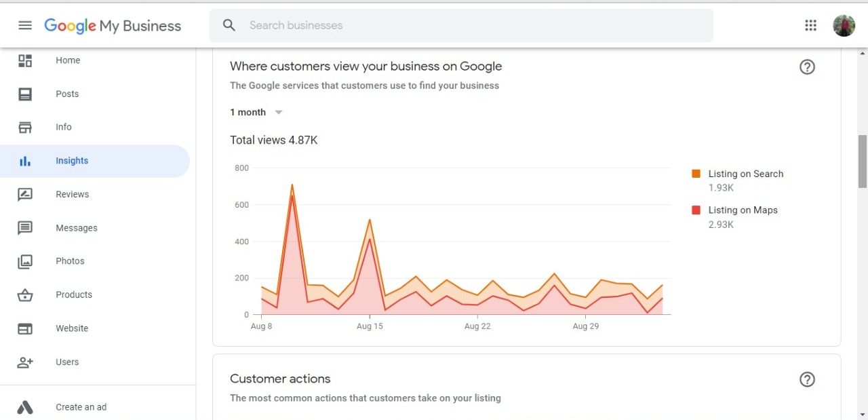Select the Listing on Search legend label
The width and height of the screenshot is (868, 420).
click(x=746, y=174)
